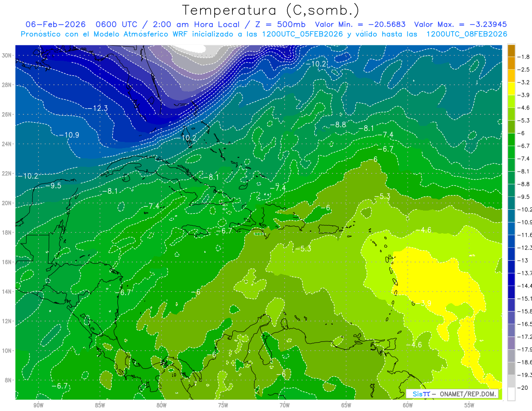532x411 pixels.
Task: Click colorbar swatch between -1.8 and -2.5
Action: point(511,63)
